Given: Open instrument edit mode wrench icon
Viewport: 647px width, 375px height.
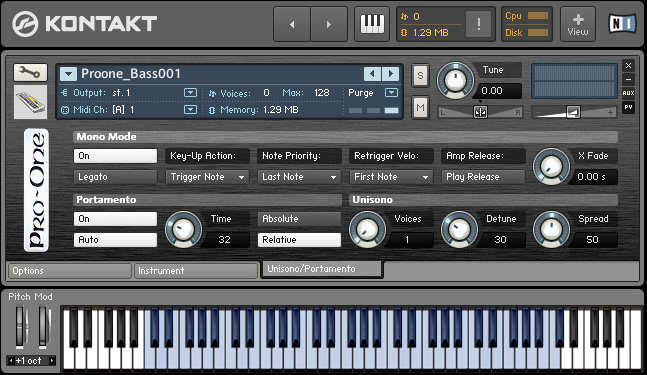Looking at the screenshot, I should [x=31, y=73].
